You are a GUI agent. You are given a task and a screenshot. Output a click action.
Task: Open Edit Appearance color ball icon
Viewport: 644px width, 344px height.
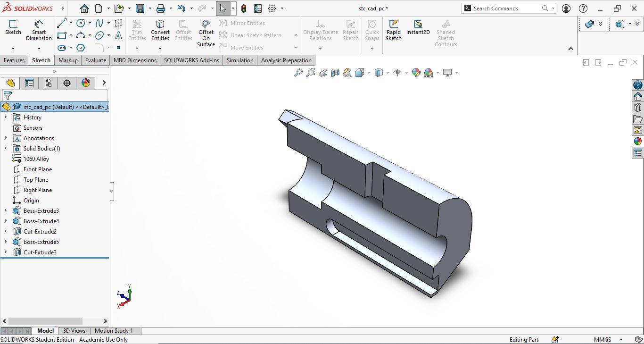(416, 73)
